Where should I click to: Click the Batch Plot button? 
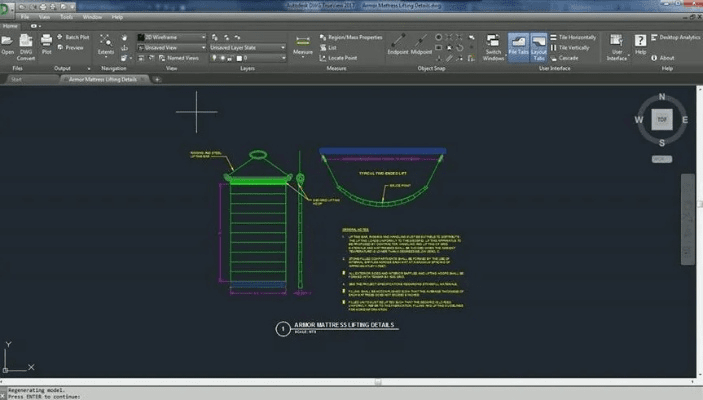[77, 37]
